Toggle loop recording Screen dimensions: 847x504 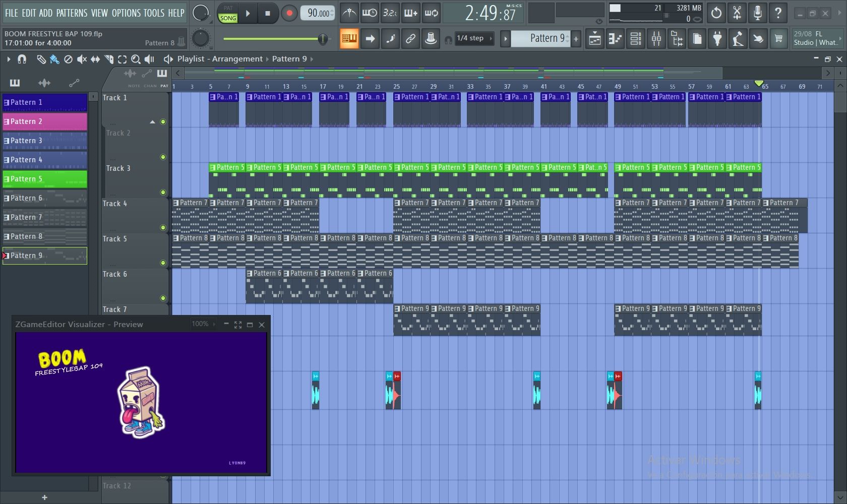(x=431, y=13)
